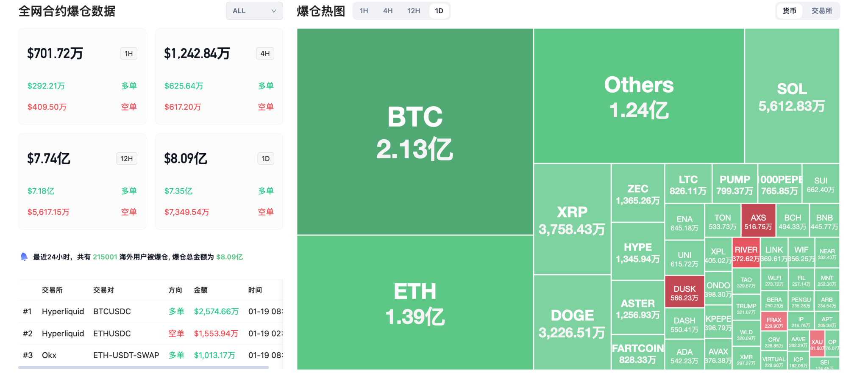This screenshot has width=868, height=384.
Task: Select the Hyperliquid BTCUSDC row
Action: click(x=127, y=311)
